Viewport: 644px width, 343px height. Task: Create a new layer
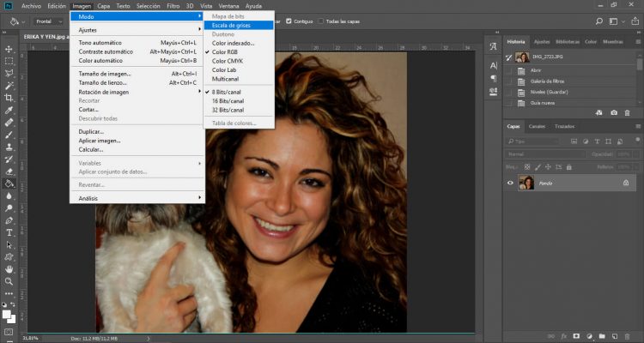pos(615,336)
